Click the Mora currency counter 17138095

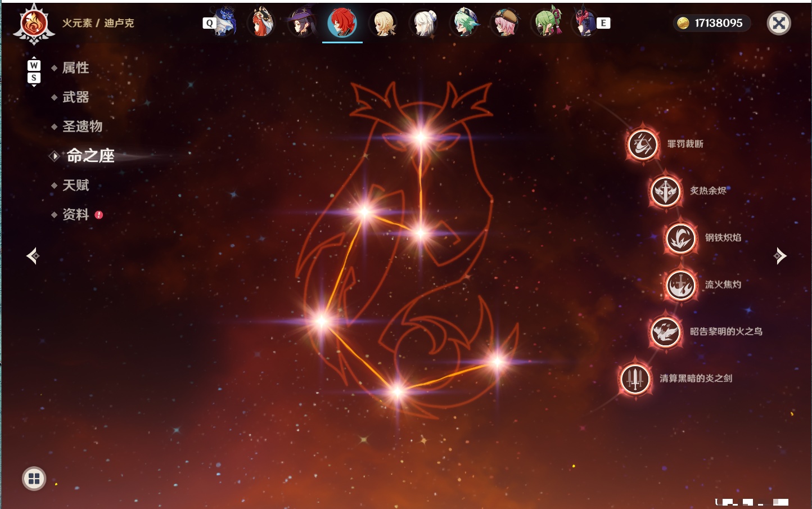(711, 23)
